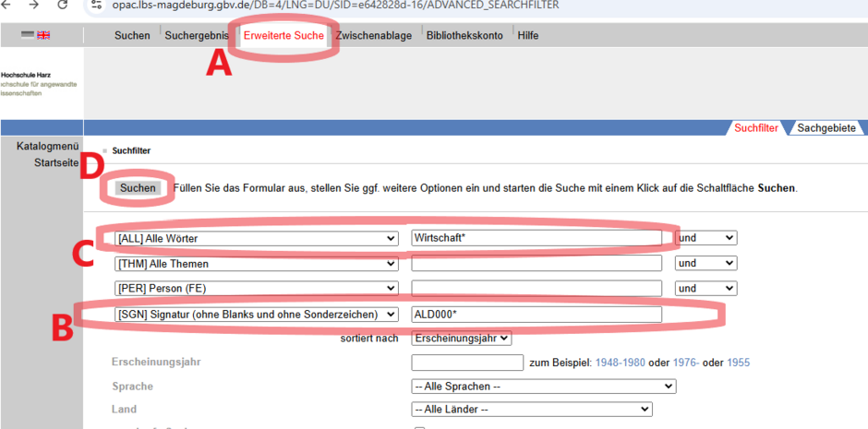Click the Sprache label

click(x=132, y=386)
